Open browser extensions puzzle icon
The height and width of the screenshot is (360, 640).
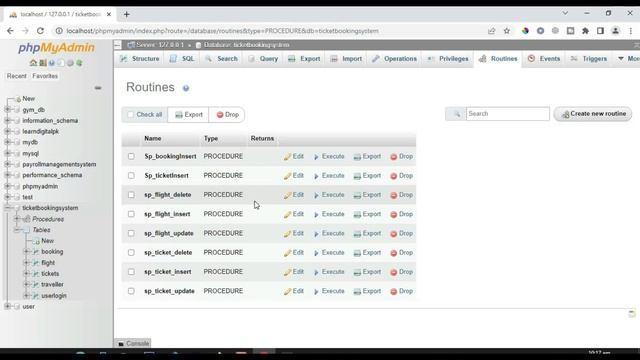click(x=585, y=31)
